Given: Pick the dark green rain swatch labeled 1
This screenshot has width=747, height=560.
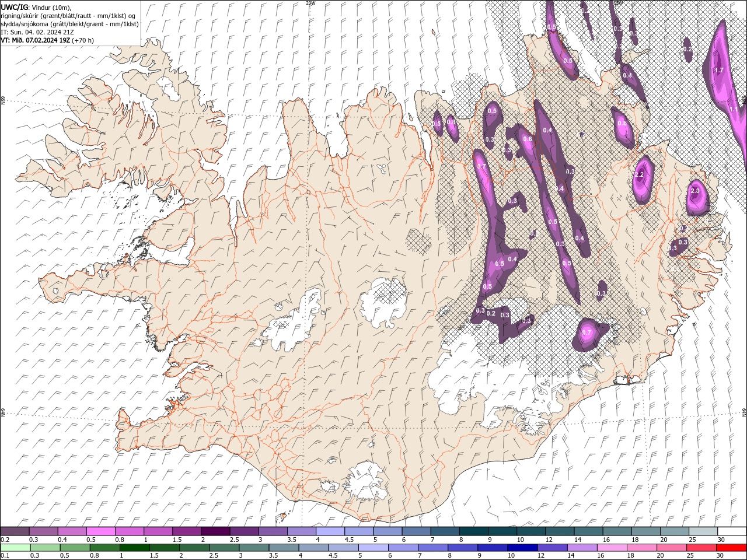Looking at the screenshot, I should click(134, 548).
